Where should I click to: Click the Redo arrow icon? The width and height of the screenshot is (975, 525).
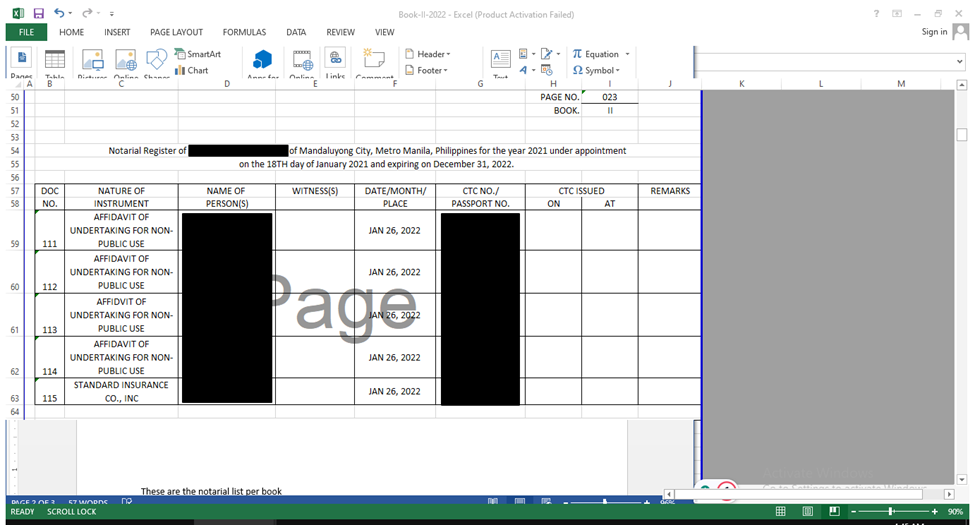[x=87, y=12]
